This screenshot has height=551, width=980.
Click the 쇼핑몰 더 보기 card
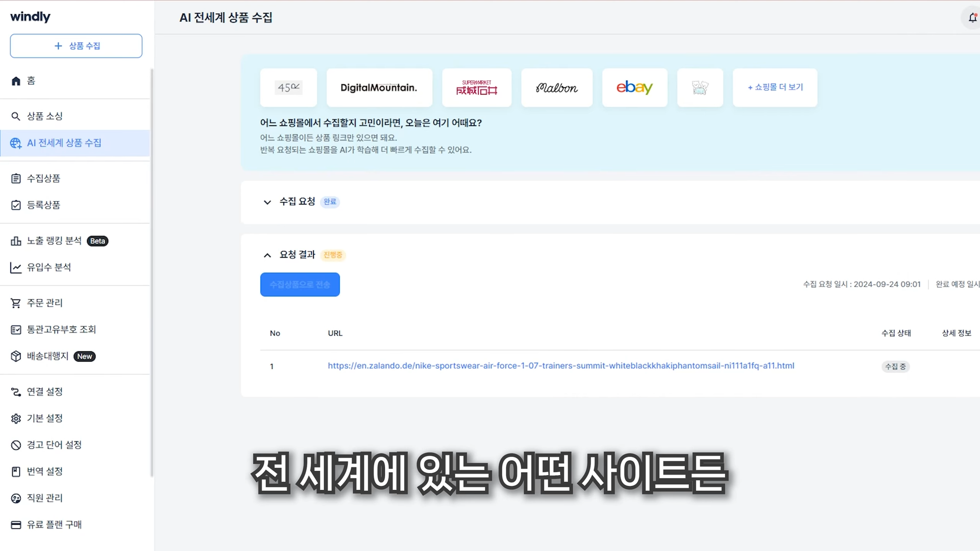(x=774, y=88)
